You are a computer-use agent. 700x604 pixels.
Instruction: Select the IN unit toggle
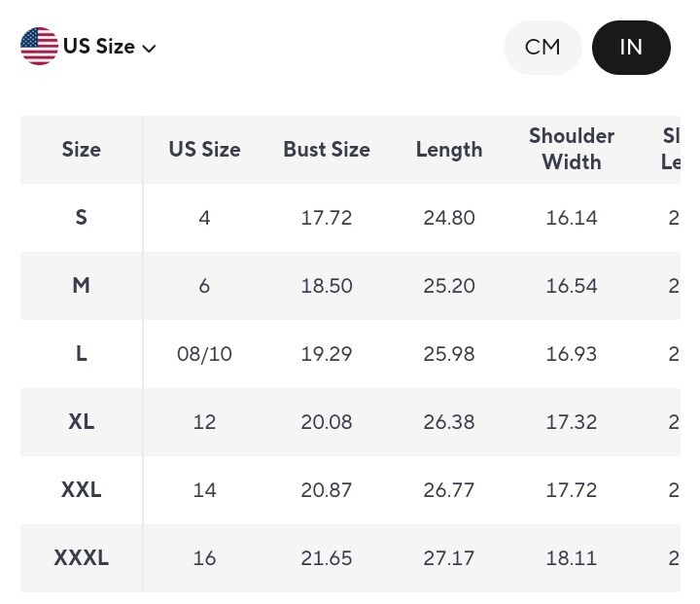click(631, 47)
